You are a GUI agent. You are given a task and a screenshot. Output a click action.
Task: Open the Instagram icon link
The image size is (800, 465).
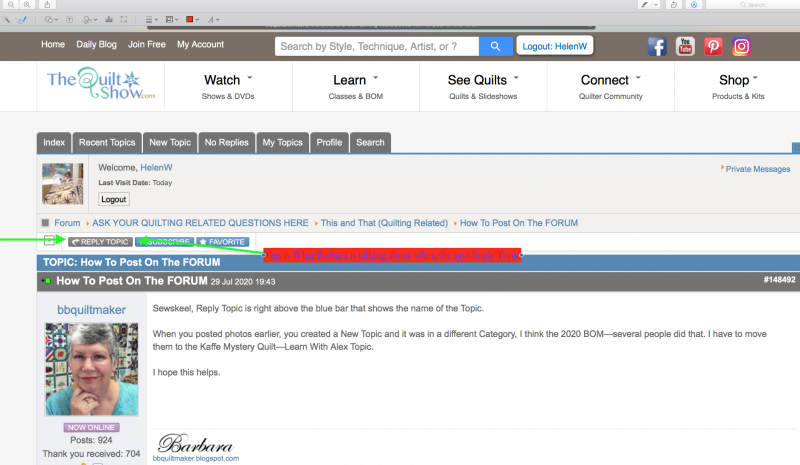pos(741,46)
